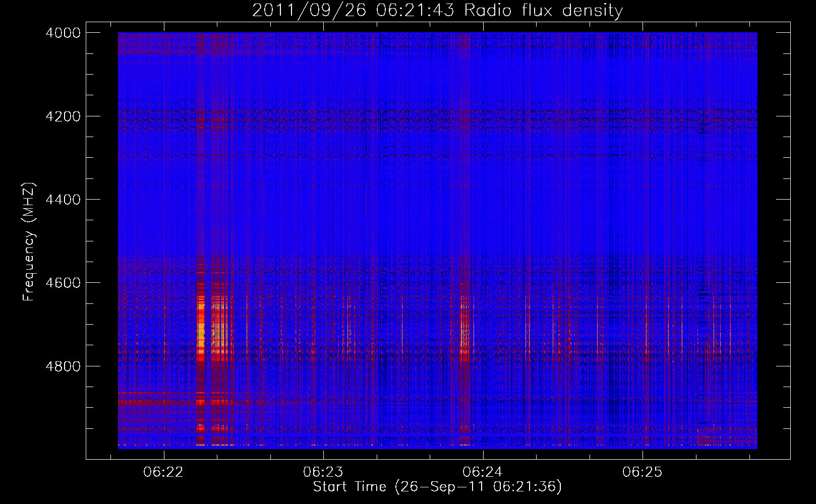The width and height of the screenshot is (816, 504).
Task: Click the 06:23 time tick label
Action: click(x=323, y=472)
